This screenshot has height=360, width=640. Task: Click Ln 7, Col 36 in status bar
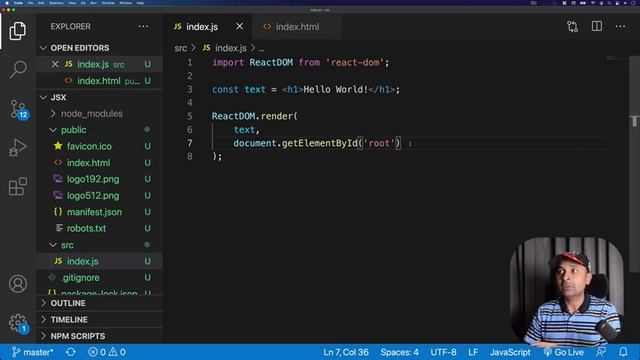pos(346,352)
